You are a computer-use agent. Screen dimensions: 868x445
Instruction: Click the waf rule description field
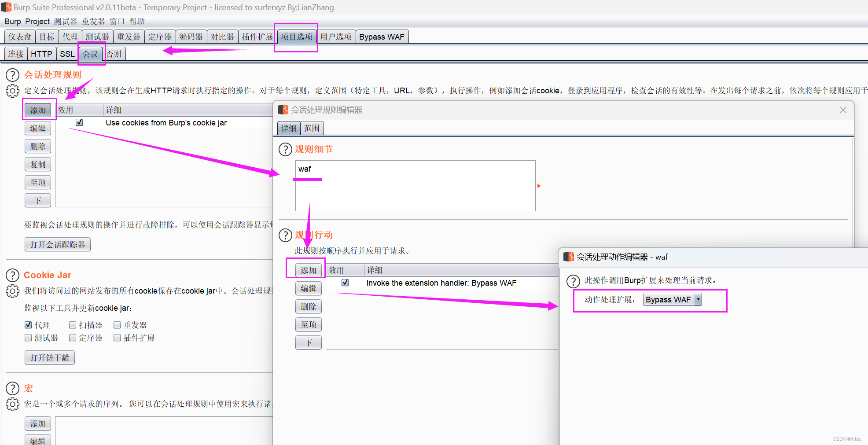[416, 186]
